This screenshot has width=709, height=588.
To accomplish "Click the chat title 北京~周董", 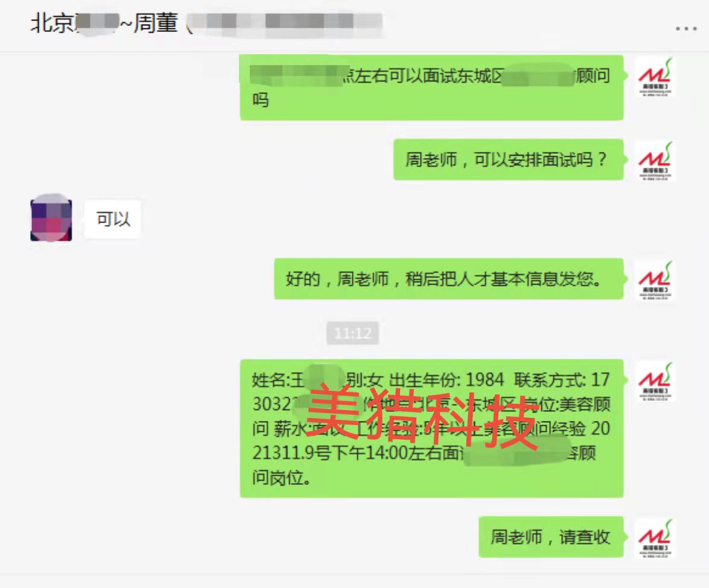I will pos(104,23).
